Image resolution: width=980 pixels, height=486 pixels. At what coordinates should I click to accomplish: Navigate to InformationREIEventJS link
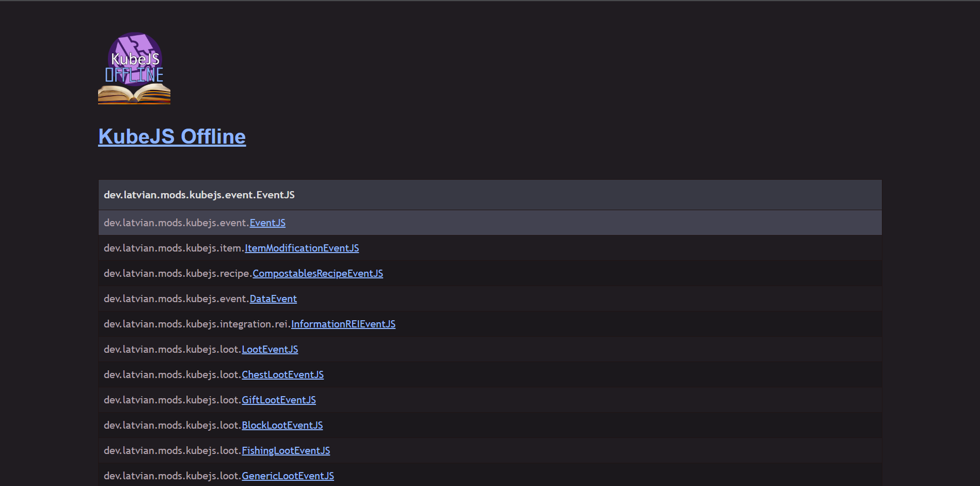343,324
